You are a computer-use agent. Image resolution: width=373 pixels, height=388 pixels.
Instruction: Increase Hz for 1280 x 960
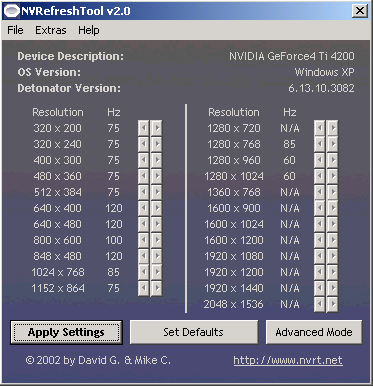(x=332, y=160)
